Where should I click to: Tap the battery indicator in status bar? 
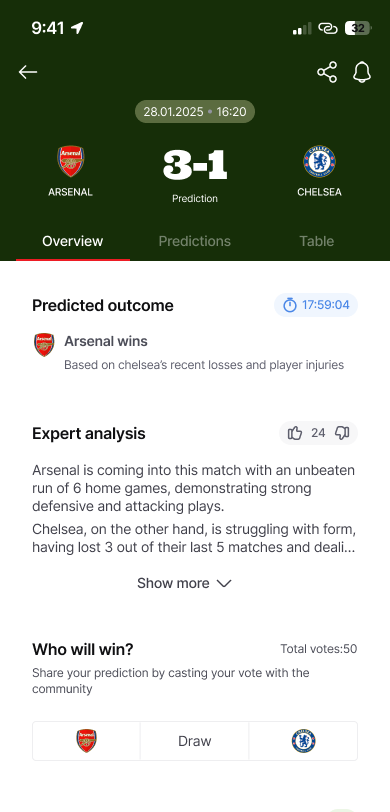[x=358, y=28]
